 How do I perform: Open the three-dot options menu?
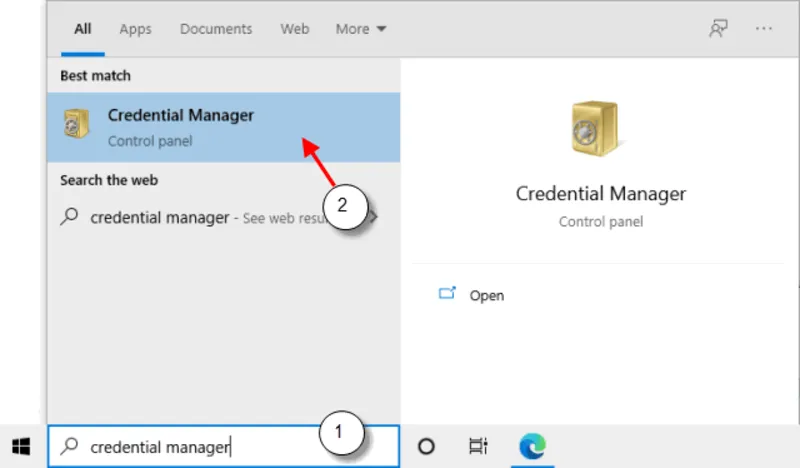pyautogui.click(x=764, y=29)
